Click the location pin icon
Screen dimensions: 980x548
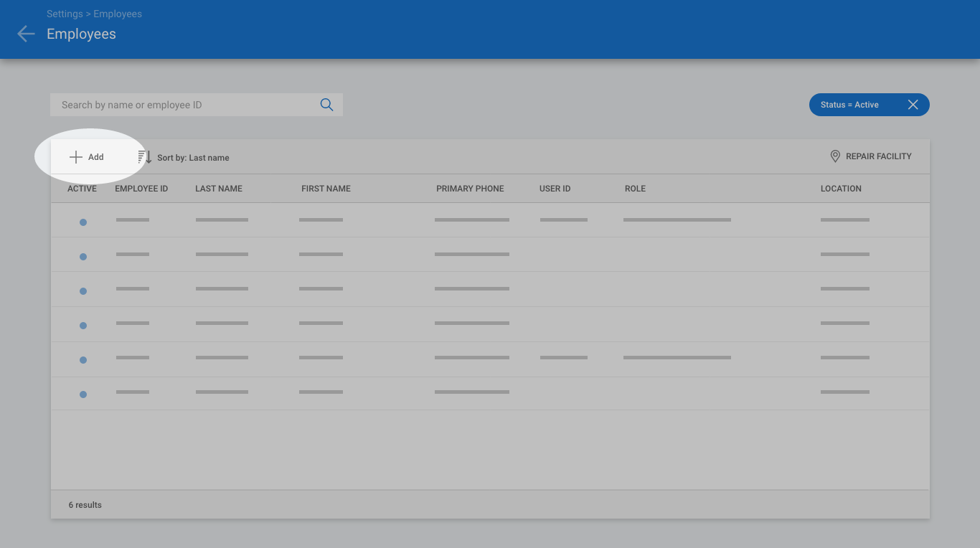pyautogui.click(x=835, y=156)
